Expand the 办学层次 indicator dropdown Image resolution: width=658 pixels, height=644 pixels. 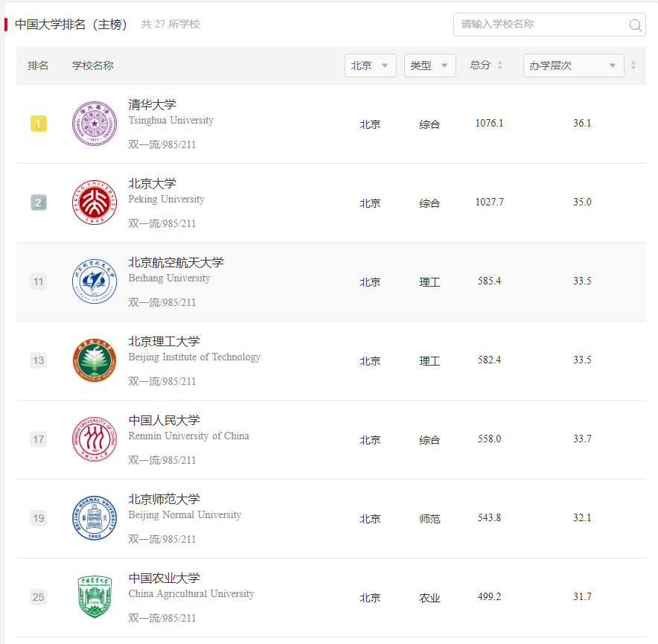click(x=573, y=66)
